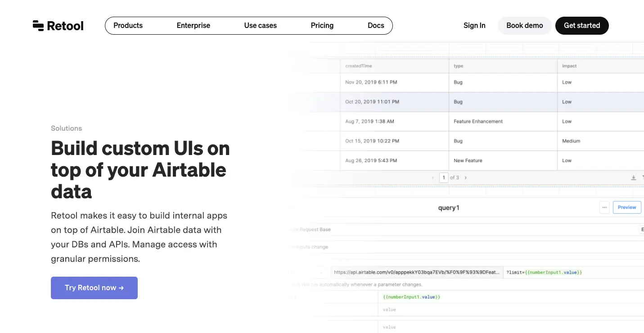This screenshot has width=644, height=333.
Task: Click the impact column header
Action: click(601, 66)
